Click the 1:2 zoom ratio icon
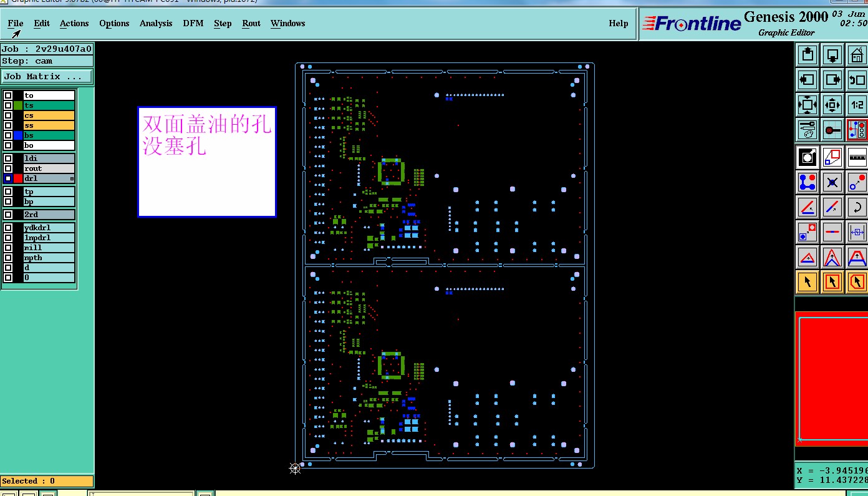The width and height of the screenshot is (868, 496). point(857,105)
